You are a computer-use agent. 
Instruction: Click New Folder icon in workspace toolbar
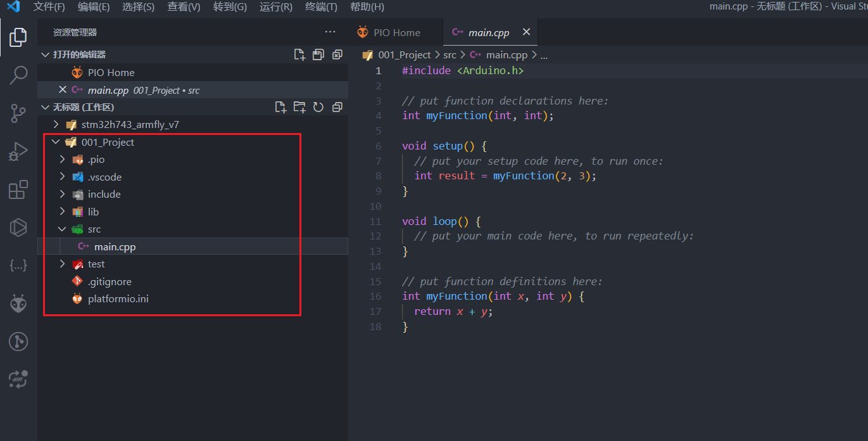tap(299, 106)
